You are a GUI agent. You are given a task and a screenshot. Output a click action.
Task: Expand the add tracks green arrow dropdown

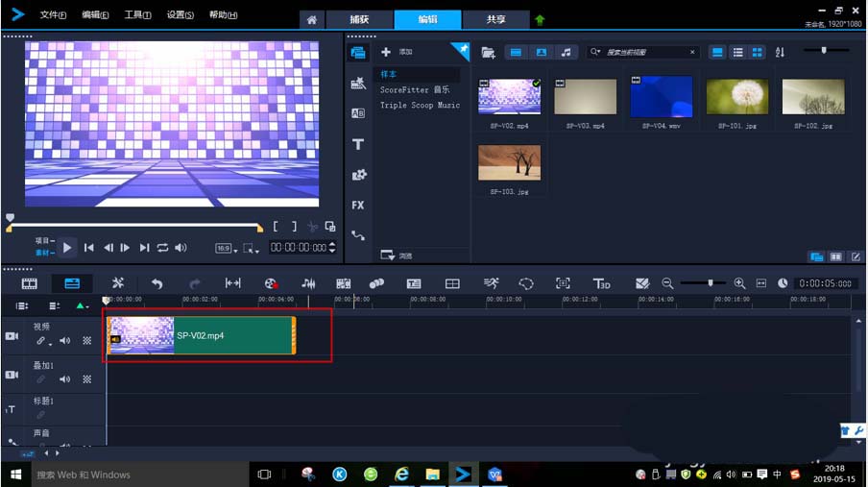coord(82,305)
